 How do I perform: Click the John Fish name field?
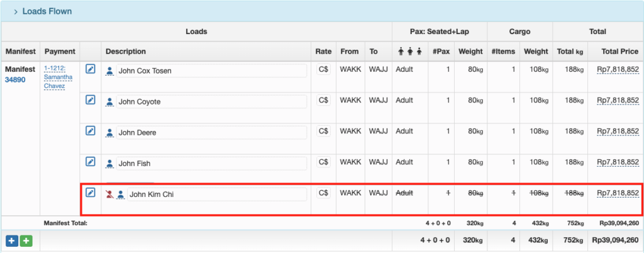coord(211,164)
